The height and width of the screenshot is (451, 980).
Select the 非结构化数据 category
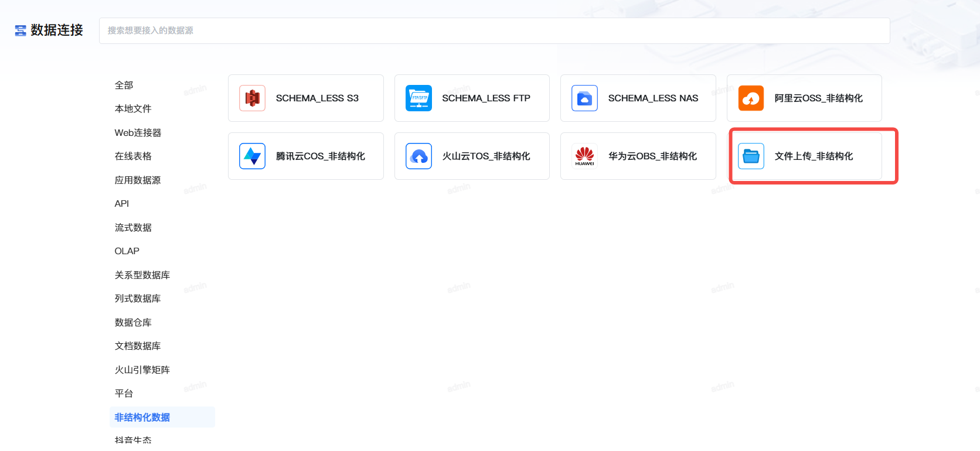tap(142, 418)
